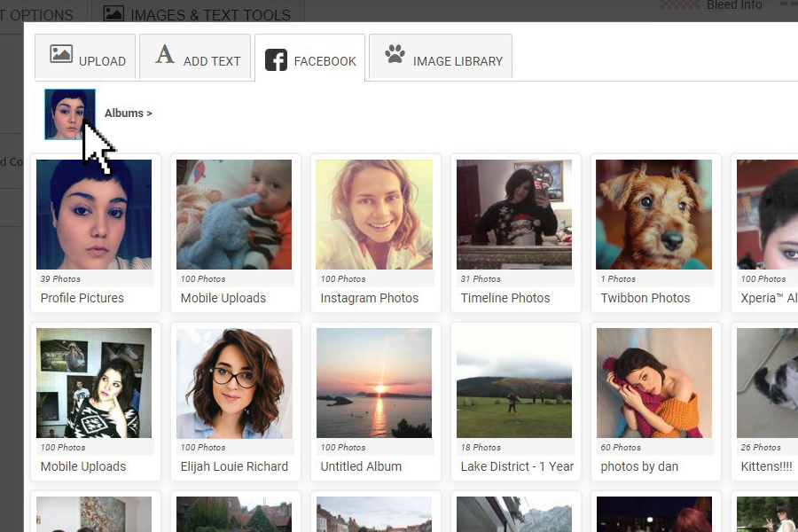Open the Instagram Photos album thumbnail
Image resolution: width=798 pixels, height=532 pixels.
[374, 215]
